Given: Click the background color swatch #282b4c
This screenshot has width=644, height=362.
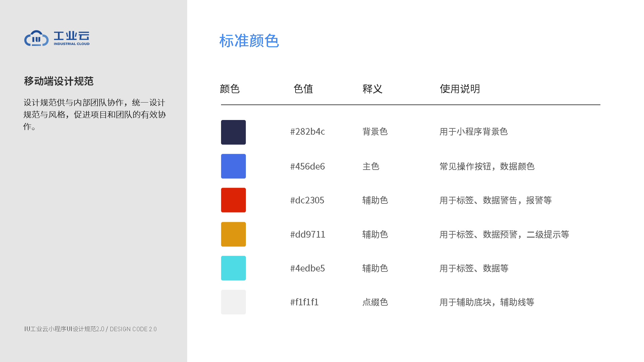Looking at the screenshot, I should tap(233, 132).
